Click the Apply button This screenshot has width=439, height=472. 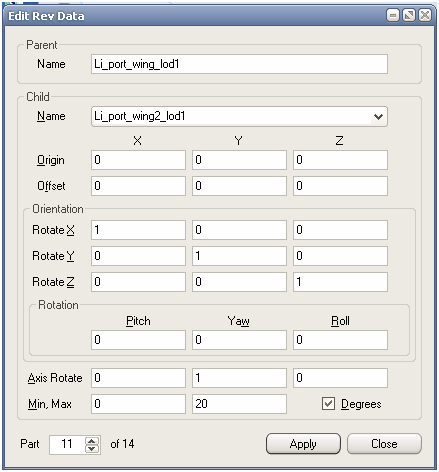(303, 444)
